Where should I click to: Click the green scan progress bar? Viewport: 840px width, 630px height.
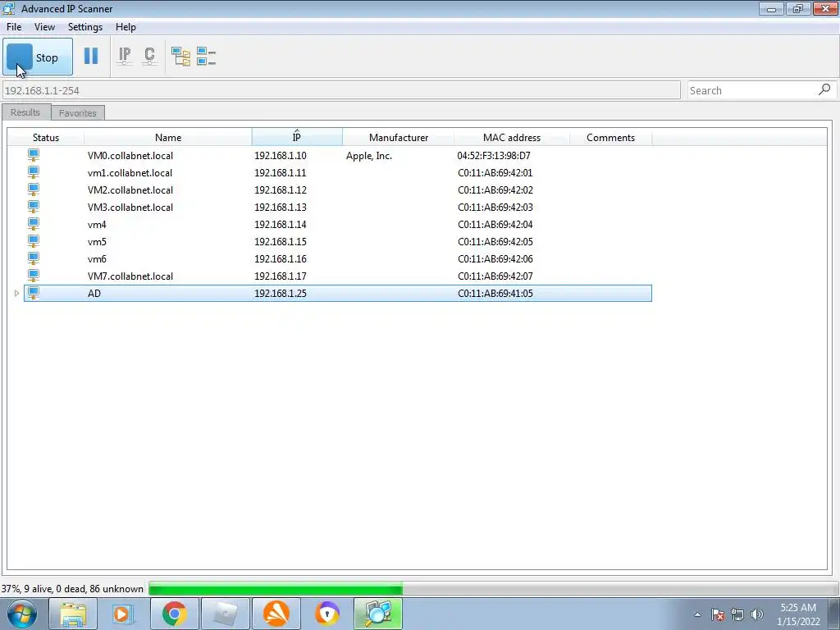tap(276, 589)
